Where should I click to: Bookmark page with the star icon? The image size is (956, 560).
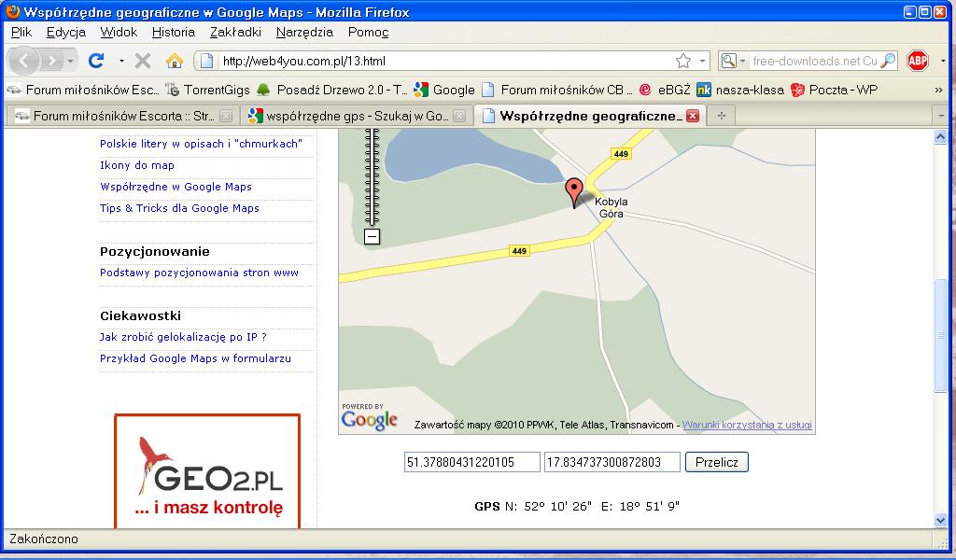pyautogui.click(x=682, y=61)
